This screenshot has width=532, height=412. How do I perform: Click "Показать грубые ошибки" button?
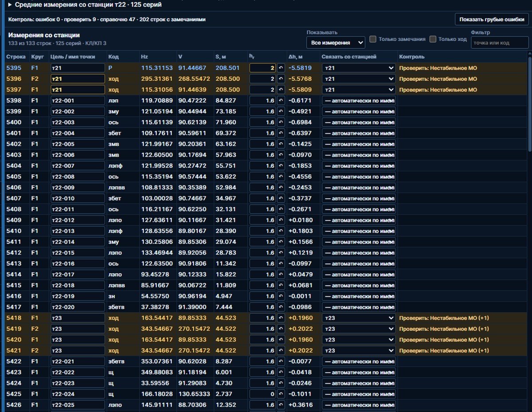[x=492, y=20]
